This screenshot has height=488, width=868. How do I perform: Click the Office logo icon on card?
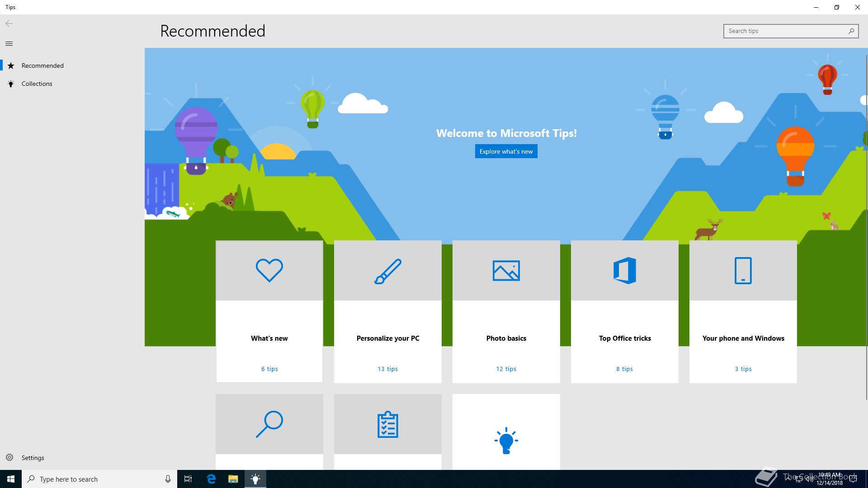point(625,270)
